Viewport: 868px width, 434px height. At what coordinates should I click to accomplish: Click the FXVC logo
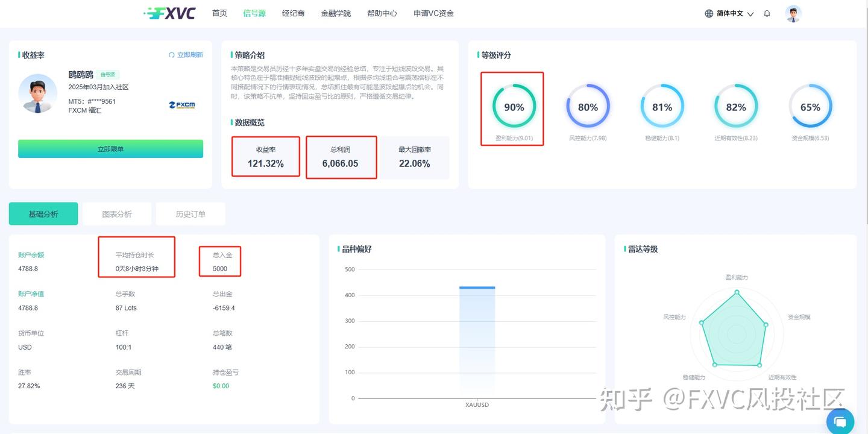click(x=170, y=13)
